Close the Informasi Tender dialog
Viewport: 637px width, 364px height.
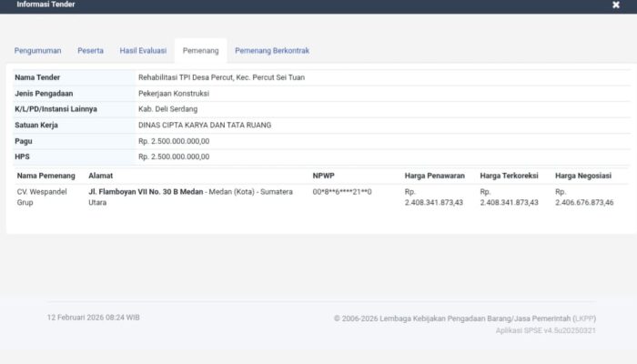tap(616, 5)
